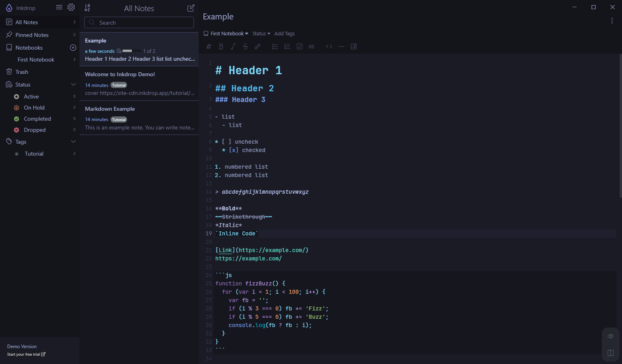The height and width of the screenshot is (364, 622).
Task: Collapse the Tags section chevron
Action: [x=73, y=142]
